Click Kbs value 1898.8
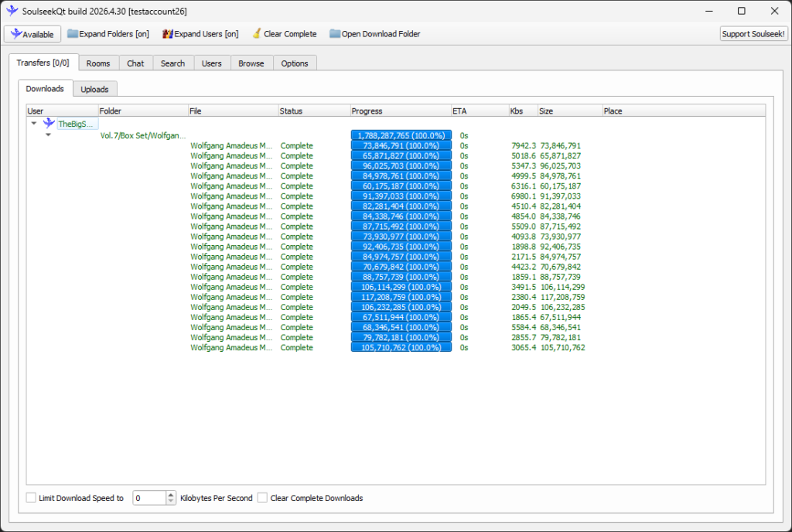 coord(524,247)
